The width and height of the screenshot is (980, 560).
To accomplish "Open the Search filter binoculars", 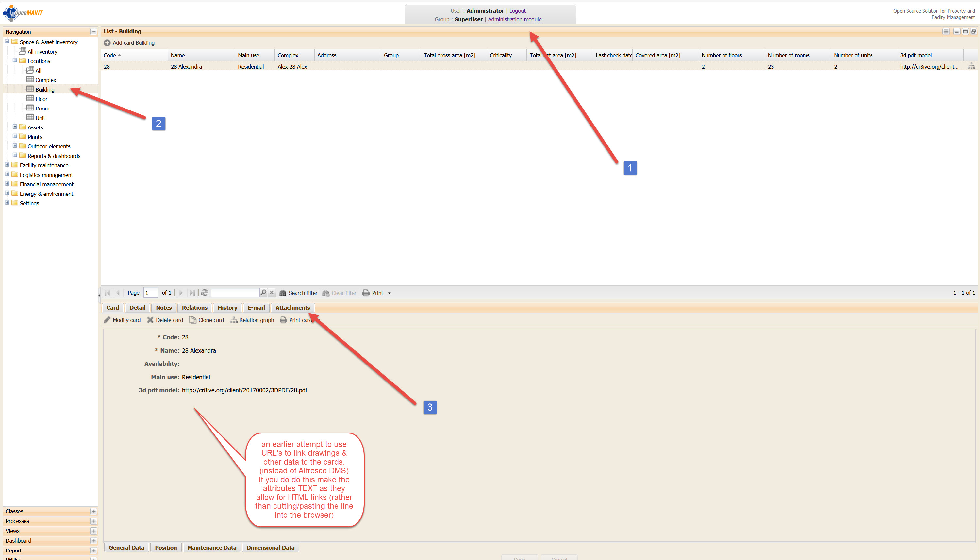I will pos(283,293).
